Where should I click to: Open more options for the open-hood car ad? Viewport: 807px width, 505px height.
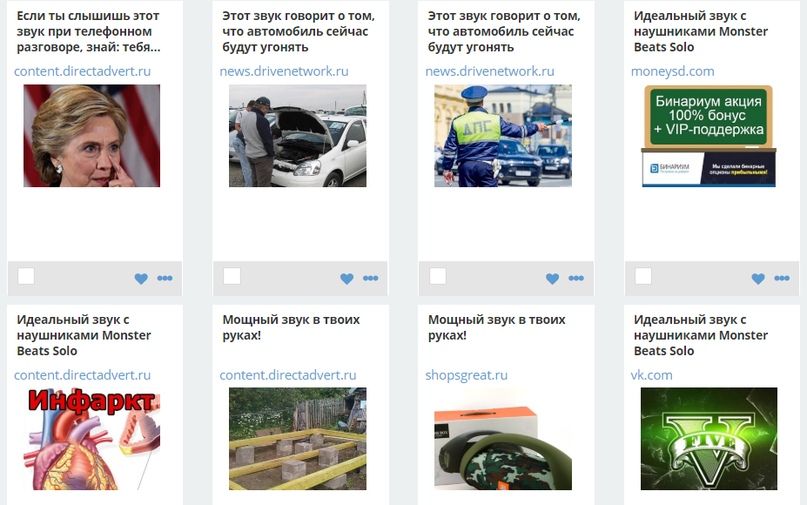(371, 278)
